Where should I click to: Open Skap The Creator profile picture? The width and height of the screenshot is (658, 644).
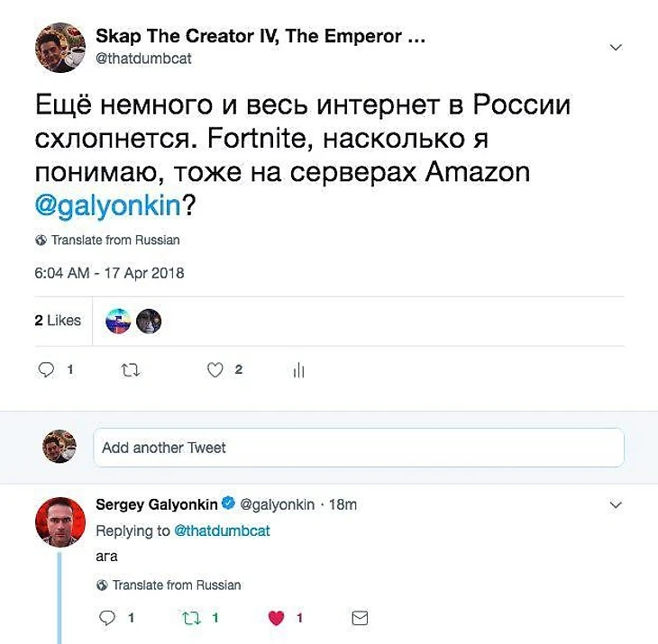click(x=60, y=48)
